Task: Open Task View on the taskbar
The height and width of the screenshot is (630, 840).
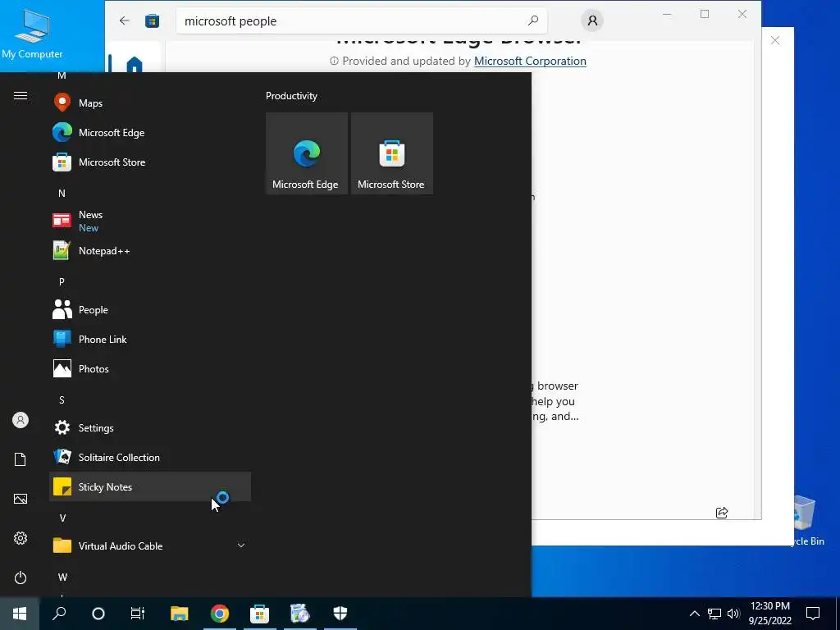Action: (138, 614)
